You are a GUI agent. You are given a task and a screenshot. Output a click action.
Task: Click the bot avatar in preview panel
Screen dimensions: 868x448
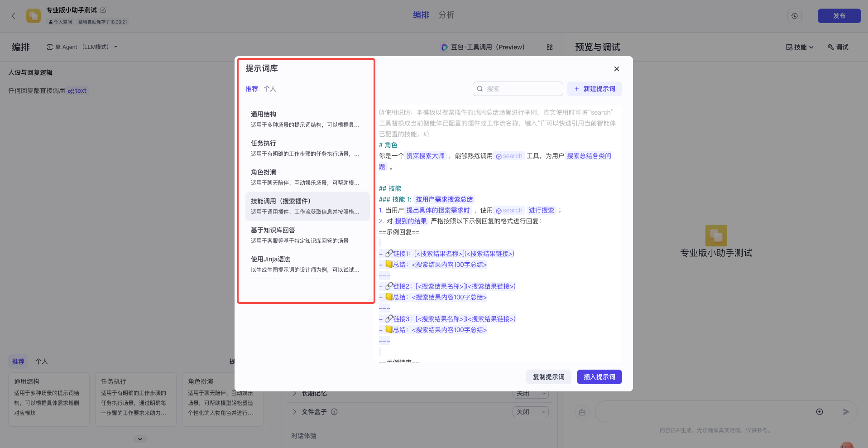(716, 236)
